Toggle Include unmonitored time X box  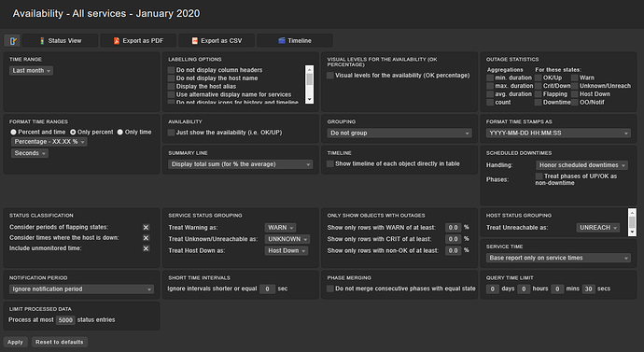tap(146, 248)
